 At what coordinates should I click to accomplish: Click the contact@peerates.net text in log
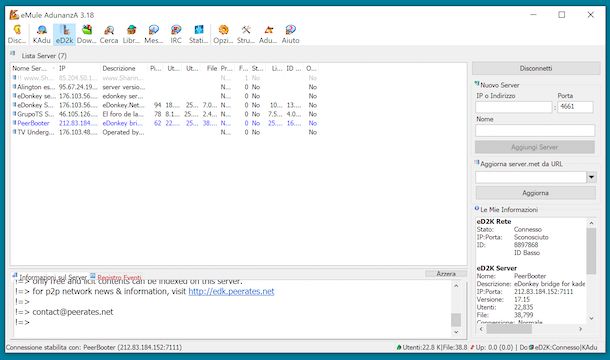pyautogui.click(x=73, y=312)
